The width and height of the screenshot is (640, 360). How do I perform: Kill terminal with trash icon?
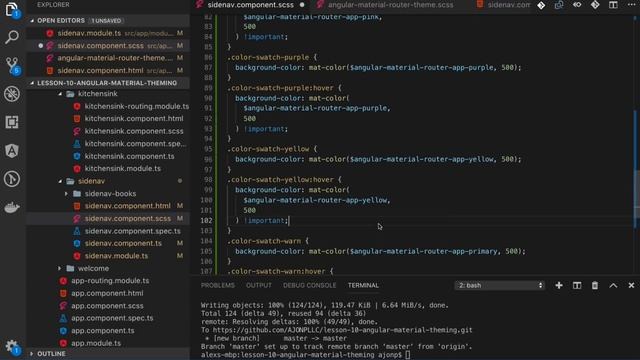595,285
